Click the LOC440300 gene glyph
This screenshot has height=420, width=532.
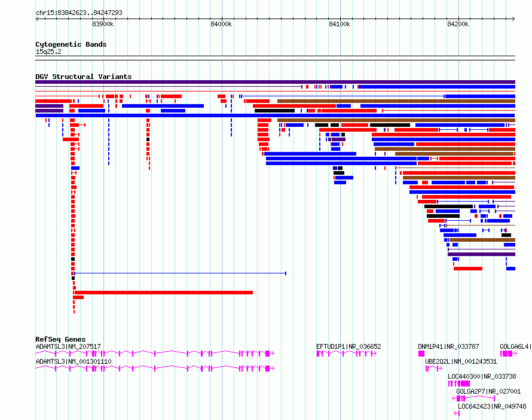click(x=459, y=384)
